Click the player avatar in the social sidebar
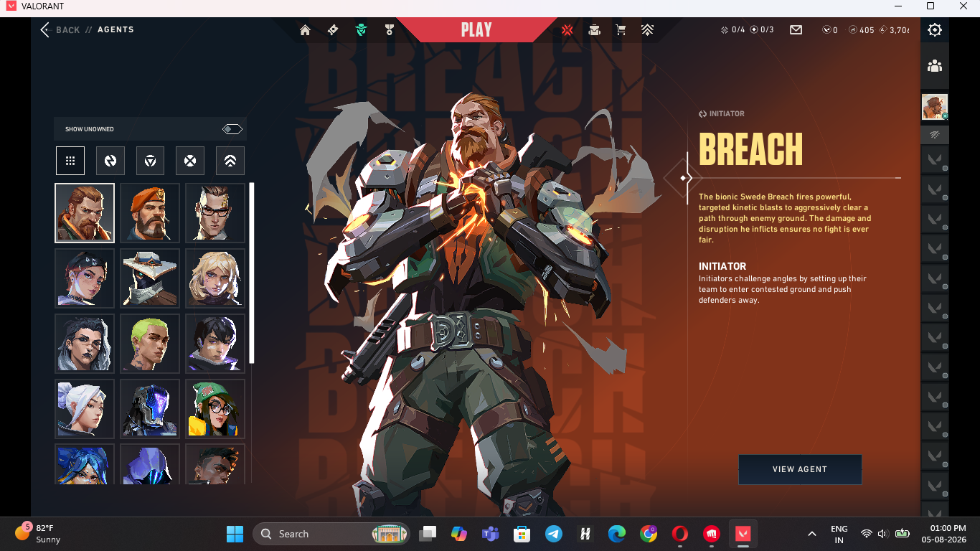Image resolution: width=980 pixels, height=551 pixels. [x=934, y=107]
